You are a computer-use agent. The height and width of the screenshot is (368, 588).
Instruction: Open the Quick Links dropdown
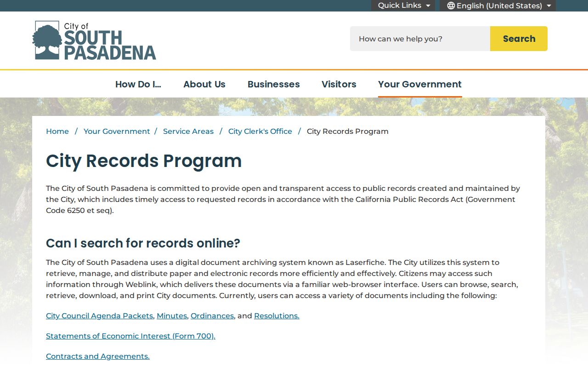(403, 6)
